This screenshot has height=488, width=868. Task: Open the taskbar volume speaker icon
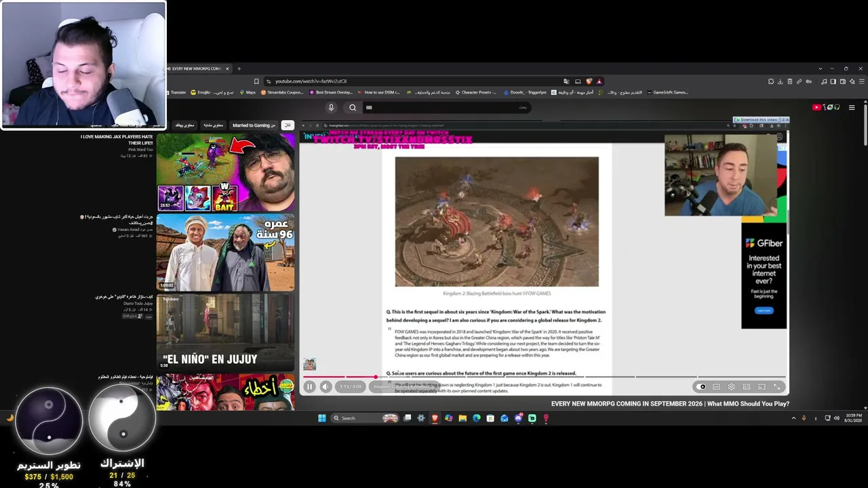836,418
